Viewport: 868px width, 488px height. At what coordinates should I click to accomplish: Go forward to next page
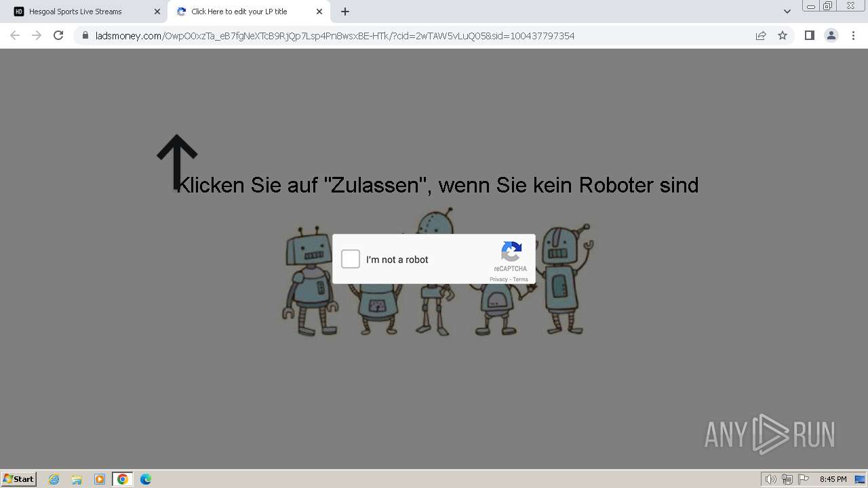click(x=37, y=35)
